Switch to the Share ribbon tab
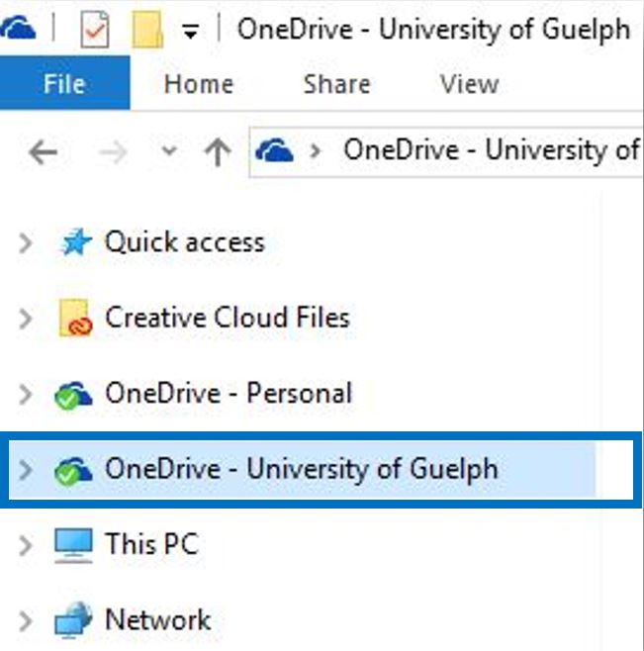The width and height of the screenshot is (644, 651). click(336, 84)
